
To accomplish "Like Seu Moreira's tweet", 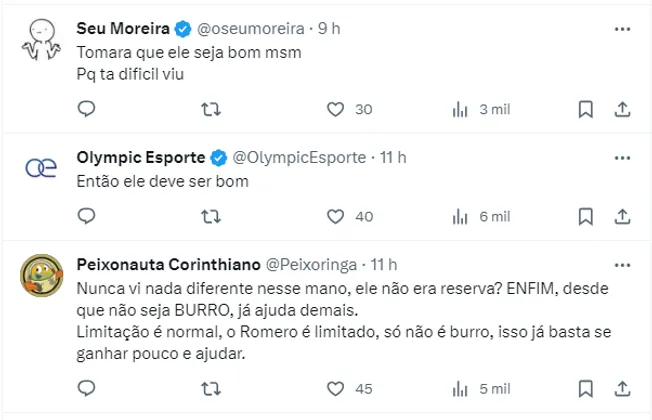I will pyautogui.click(x=336, y=109).
